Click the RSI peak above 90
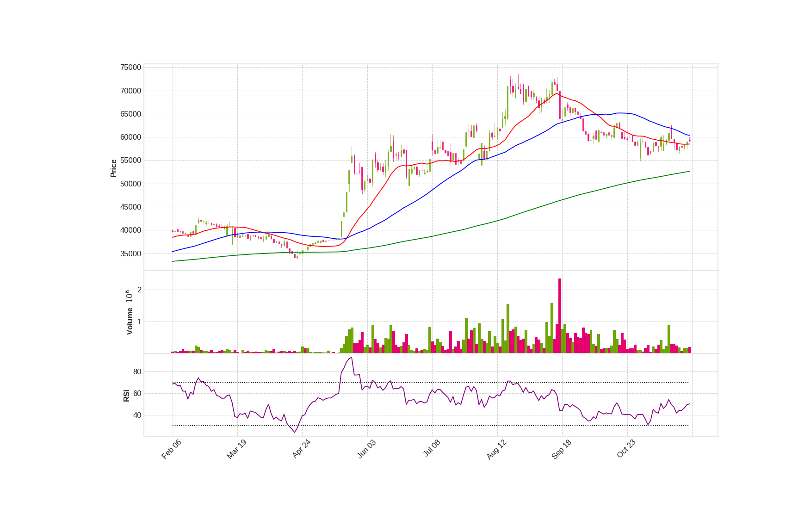Viewport: 798px width, 532px height. point(352,358)
